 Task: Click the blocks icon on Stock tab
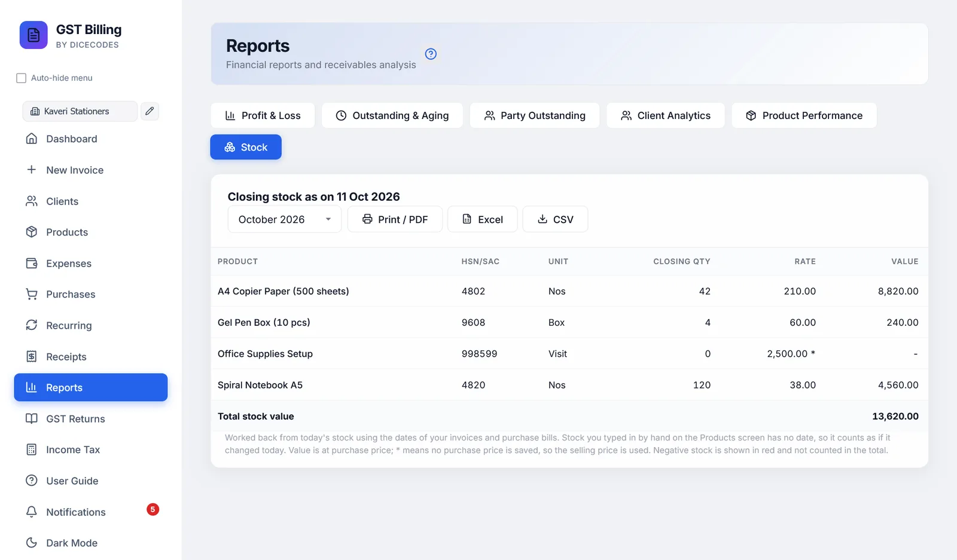(x=230, y=147)
